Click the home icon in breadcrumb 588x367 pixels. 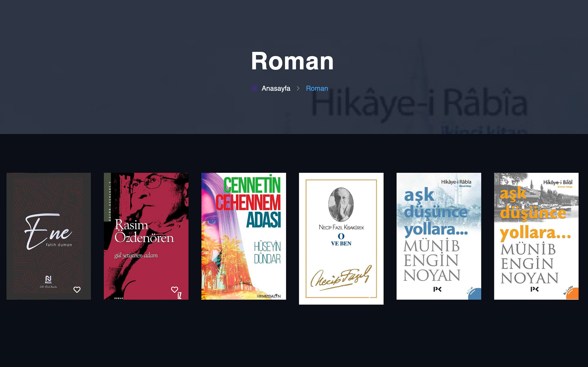click(x=254, y=88)
